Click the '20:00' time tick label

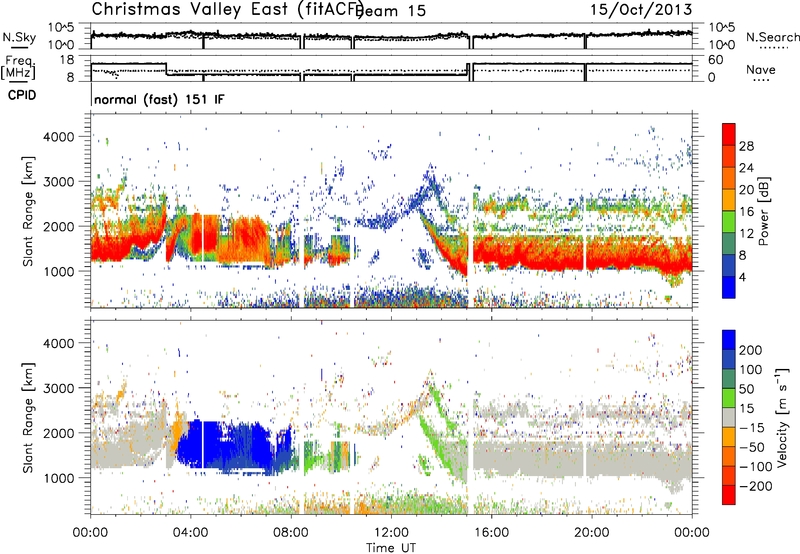point(592,533)
